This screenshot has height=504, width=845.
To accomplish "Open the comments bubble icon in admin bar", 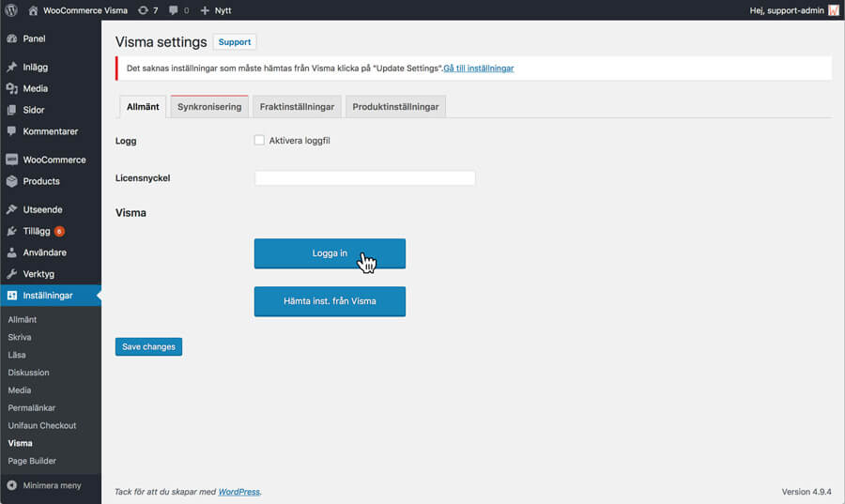I will (174, 10).
